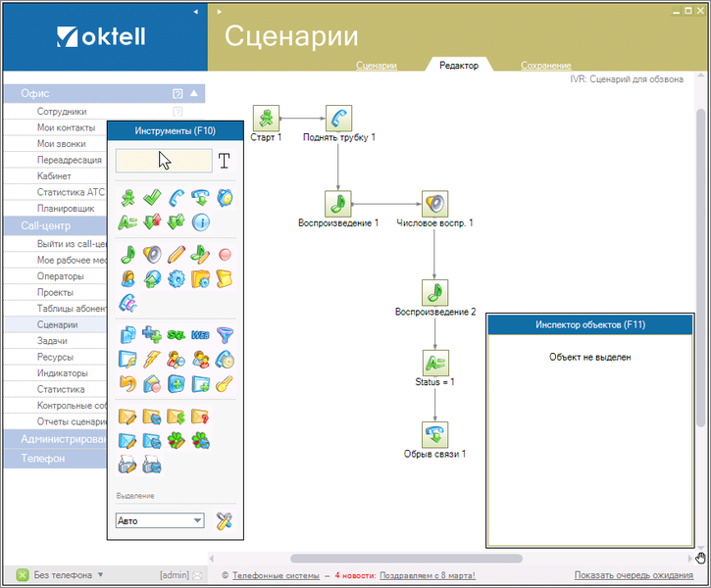The image size is (711, 588).
Task: Open the 4 новости link
Action: pos(355,575)
